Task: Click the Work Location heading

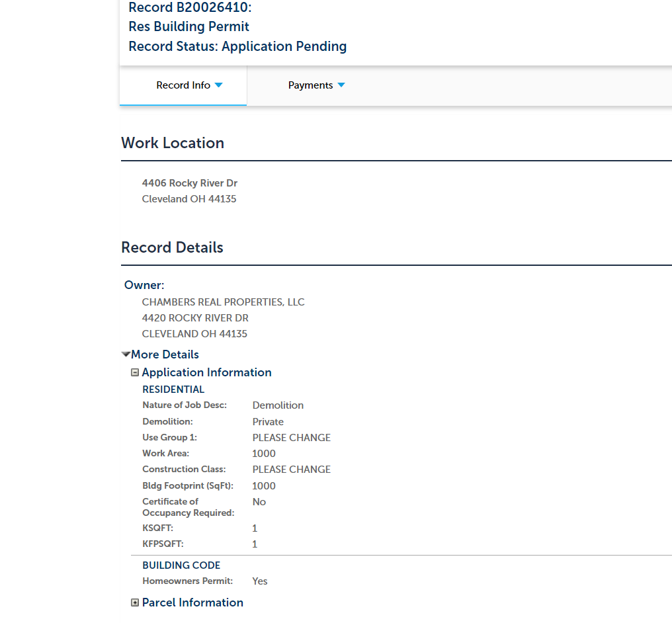Action: pos(172,143)
